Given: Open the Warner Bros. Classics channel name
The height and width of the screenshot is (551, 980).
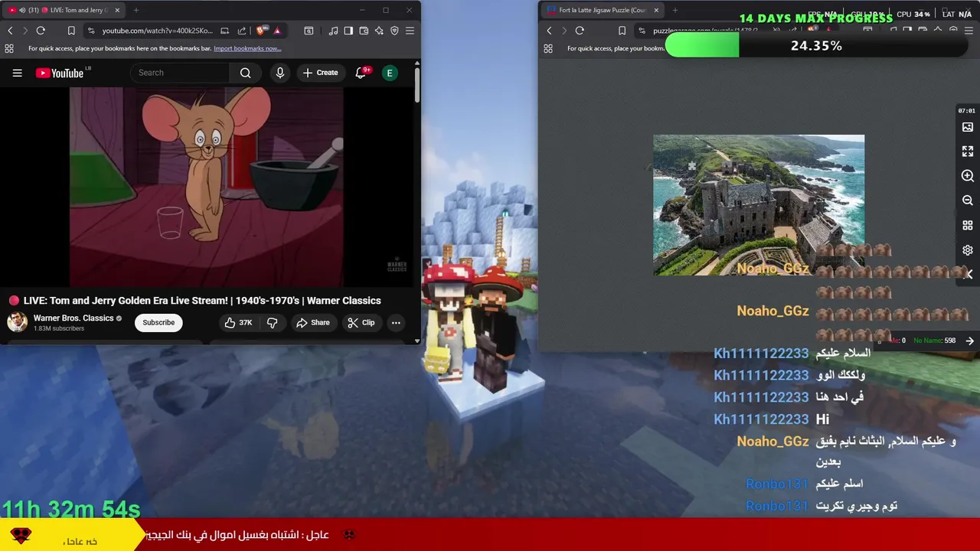Looking at the screenshot, I should point(73,318).
